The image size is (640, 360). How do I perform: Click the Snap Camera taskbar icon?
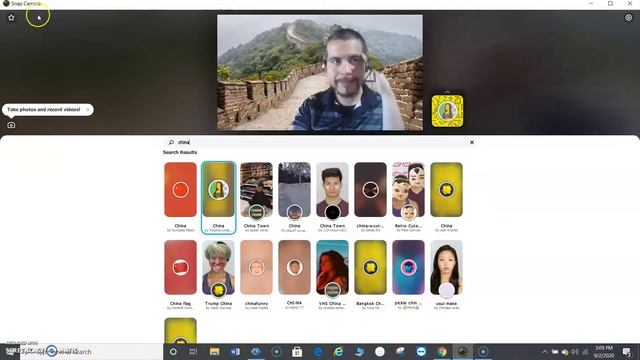[462, 351]
